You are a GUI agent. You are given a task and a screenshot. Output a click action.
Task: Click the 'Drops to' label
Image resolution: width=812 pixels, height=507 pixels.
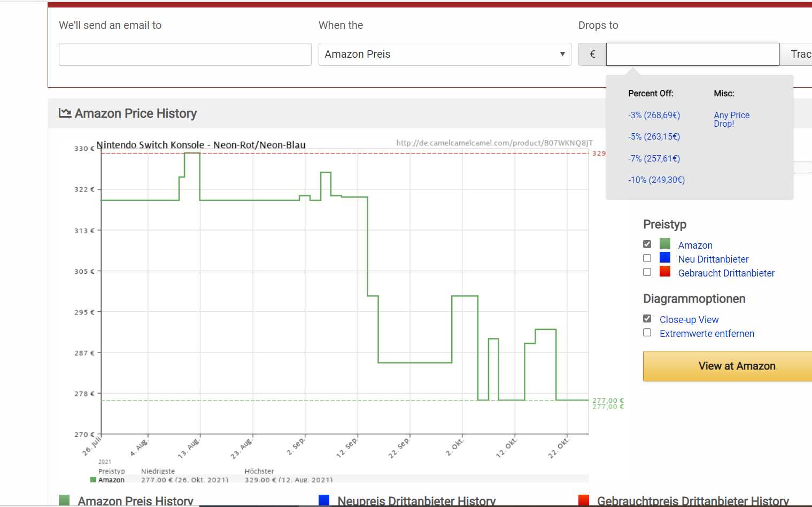(x=598, y=25)
